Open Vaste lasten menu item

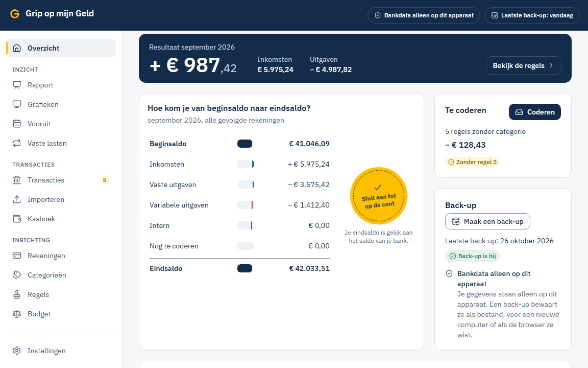[61, 143]
